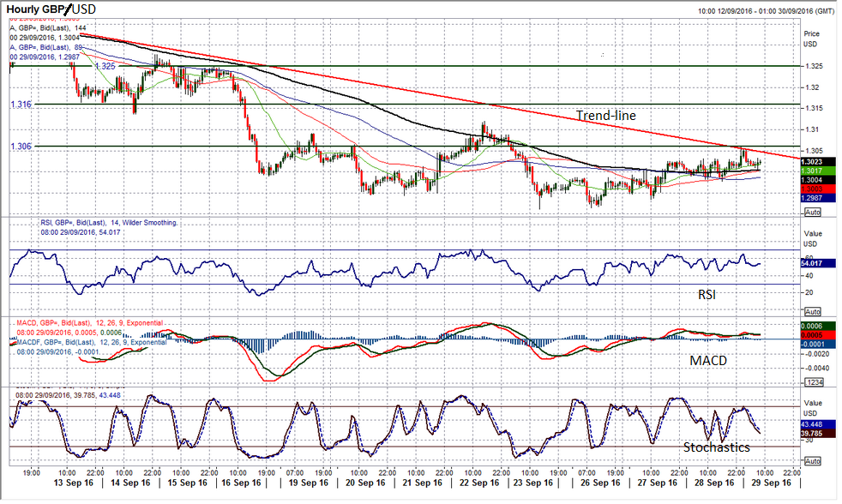Click the Auto scale button on RSI panel

click(x=813, y=311)
